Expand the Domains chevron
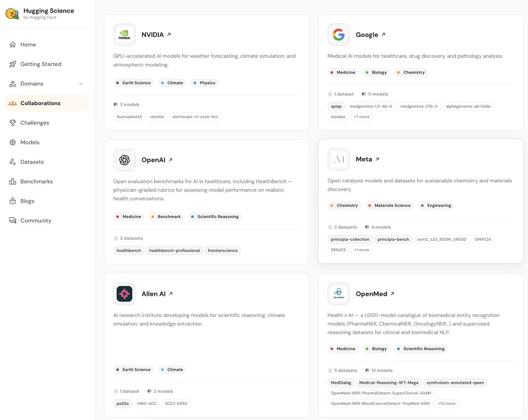 [81, 84]
